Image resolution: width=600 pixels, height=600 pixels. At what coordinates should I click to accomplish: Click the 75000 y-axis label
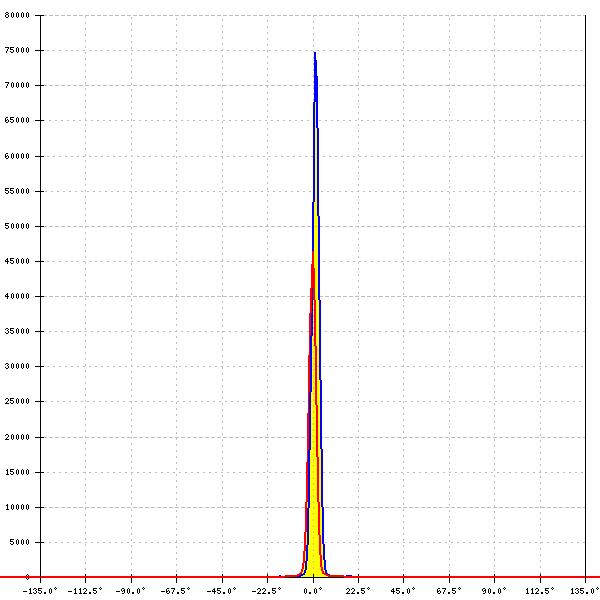click(x=17, y=51)
